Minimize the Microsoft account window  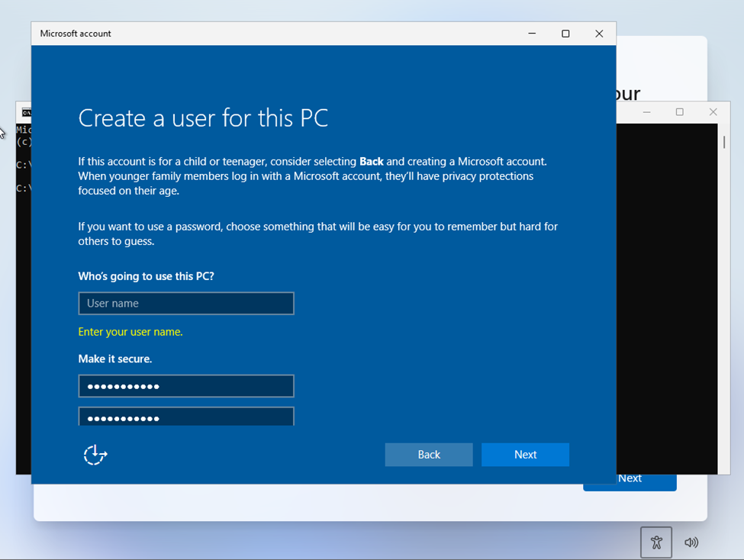click(x=532, y=34)
